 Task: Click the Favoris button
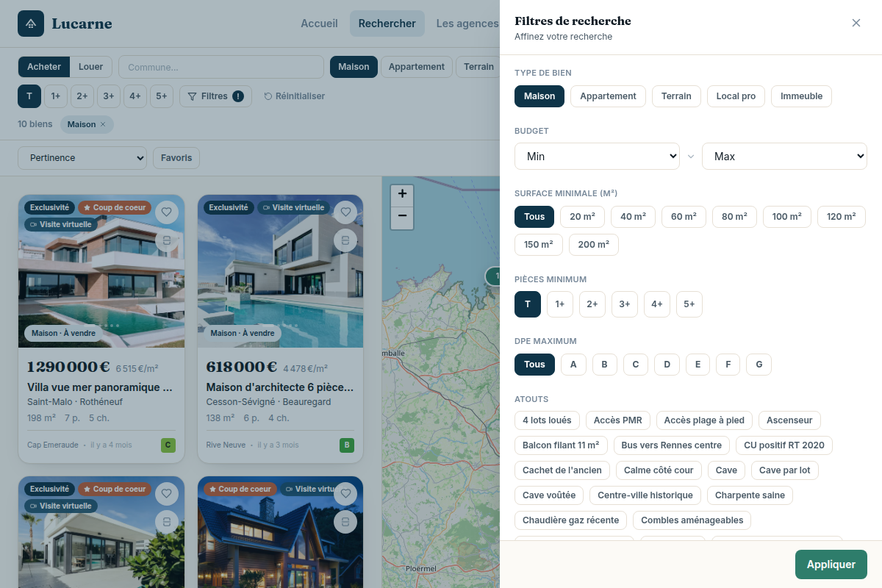[x=176, y=158]
